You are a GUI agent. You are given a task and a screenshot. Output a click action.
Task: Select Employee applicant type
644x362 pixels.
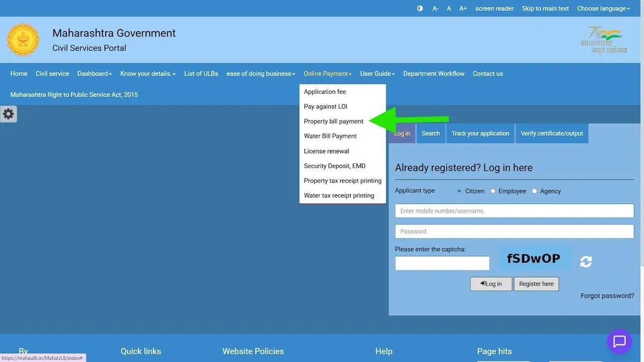tap(493, 191)
